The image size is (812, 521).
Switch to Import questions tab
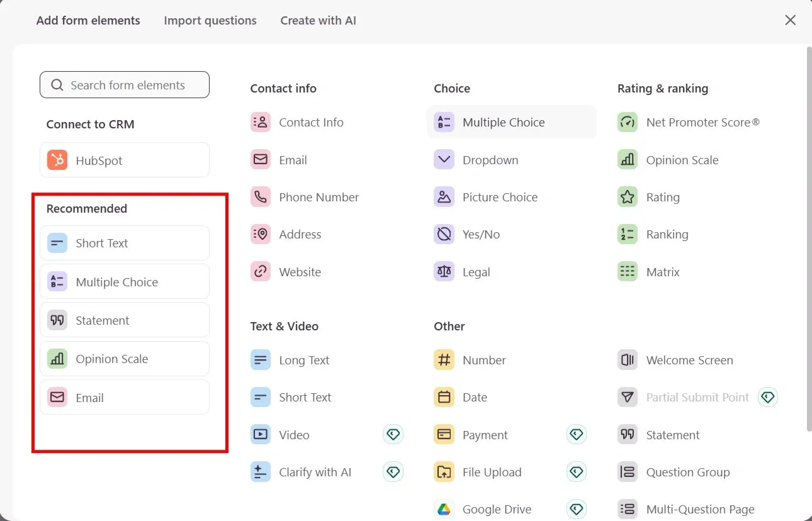click(x=210, y=21)
